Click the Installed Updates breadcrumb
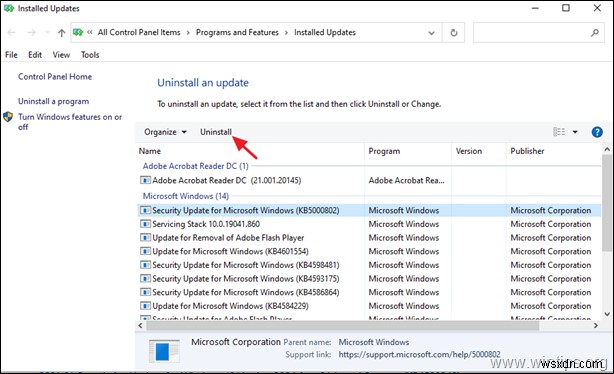 click(325, 33)
